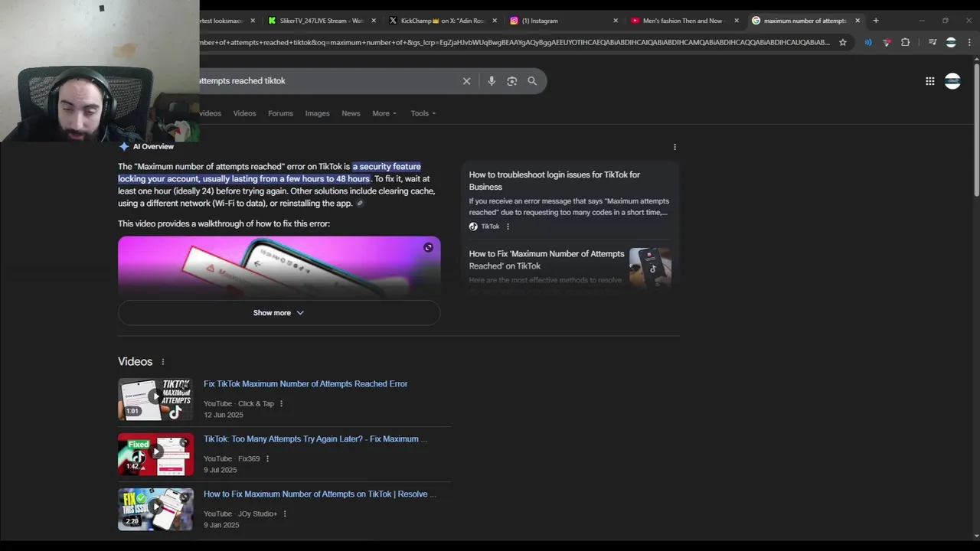Open the Google account avatar
980x551 pixels.
(952, 81)
